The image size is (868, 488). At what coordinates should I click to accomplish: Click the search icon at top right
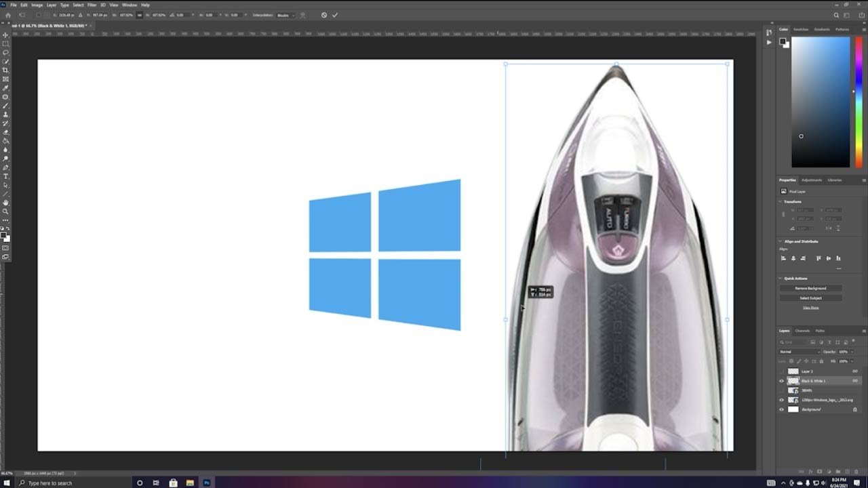pyautogui.click(x=836, y=15)
